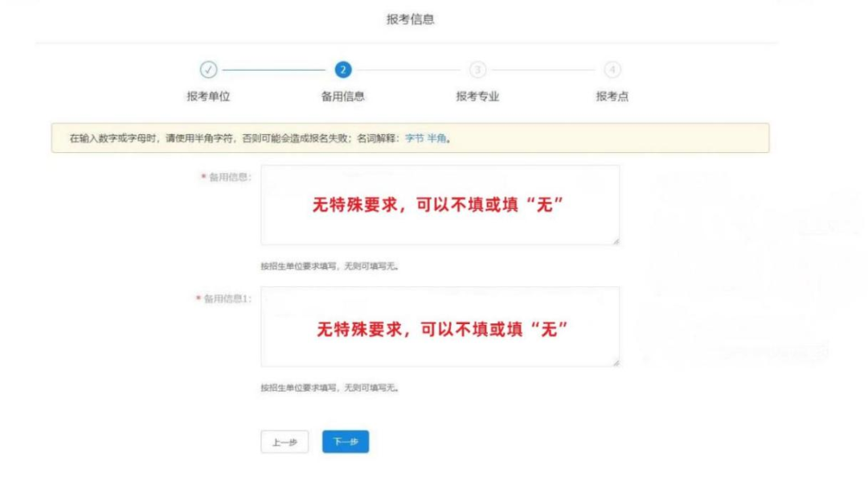Go to the 报考单位 step label
The width and height of the screenshot is (868, 477).
click(x=208, y=97)
